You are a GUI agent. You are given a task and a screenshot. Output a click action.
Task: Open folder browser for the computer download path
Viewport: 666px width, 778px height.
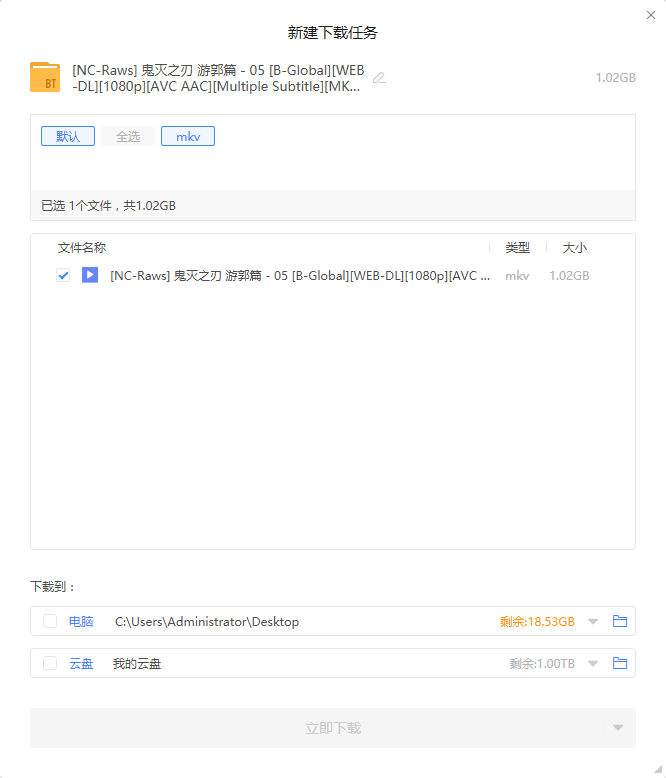pos(620,621)
